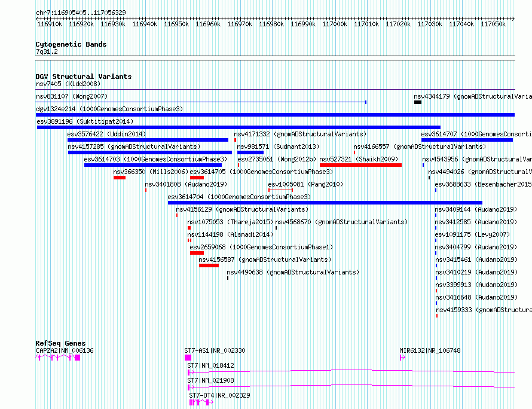
Task: Click the 117050k ruler tick label
Action: click(x=493, y=24)
